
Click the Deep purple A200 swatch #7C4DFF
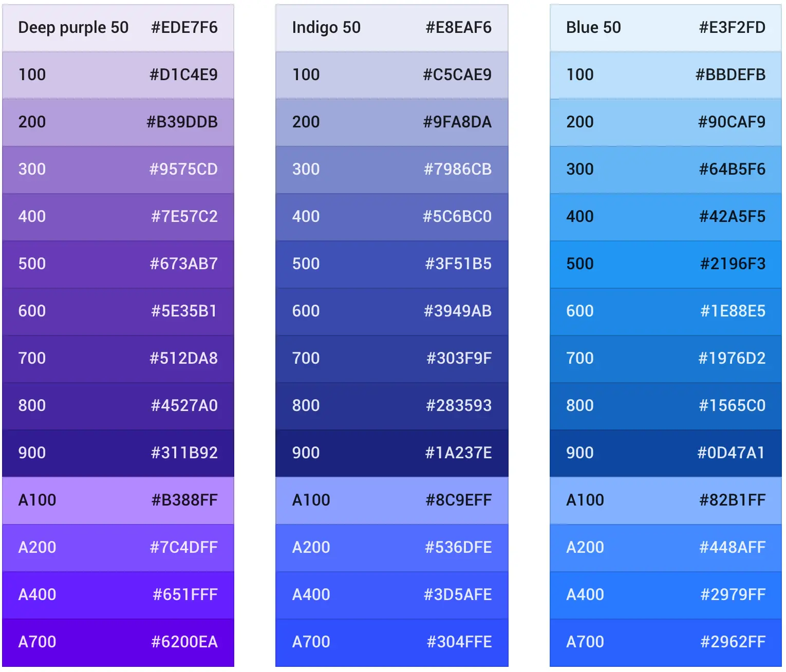pyautogui.click(x=118, y=548)
